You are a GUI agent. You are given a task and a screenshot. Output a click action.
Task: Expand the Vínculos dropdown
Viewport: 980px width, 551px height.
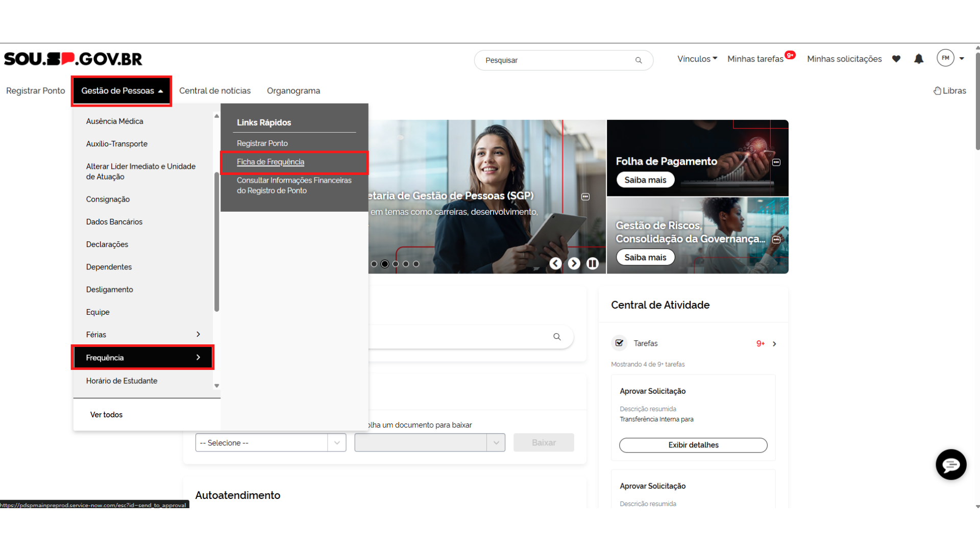[x=697, y=59]
